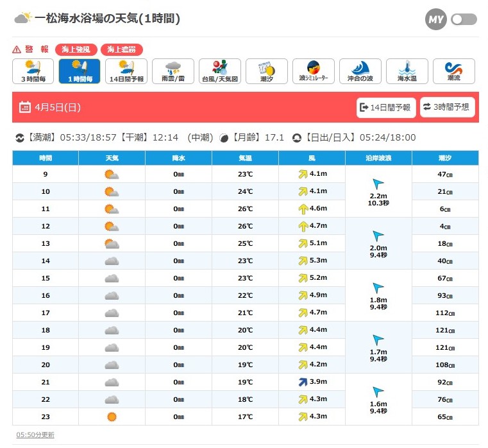Open 台風/天気図 typhoon weather map

point(220,71)
